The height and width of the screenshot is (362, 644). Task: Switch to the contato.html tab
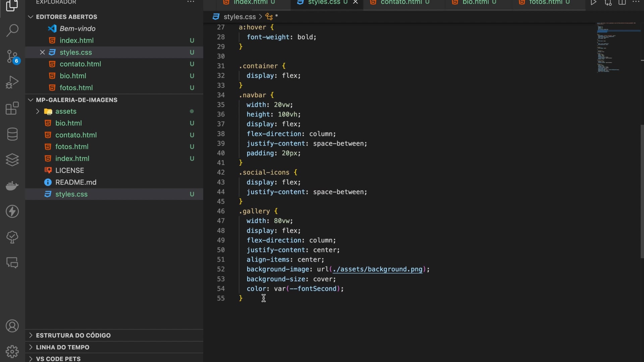pos(401,3)
